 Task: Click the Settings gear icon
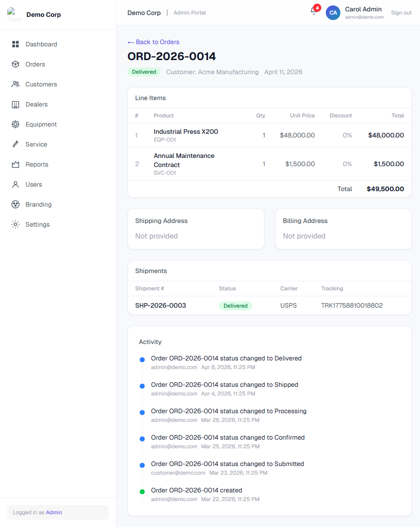[15, 224]
